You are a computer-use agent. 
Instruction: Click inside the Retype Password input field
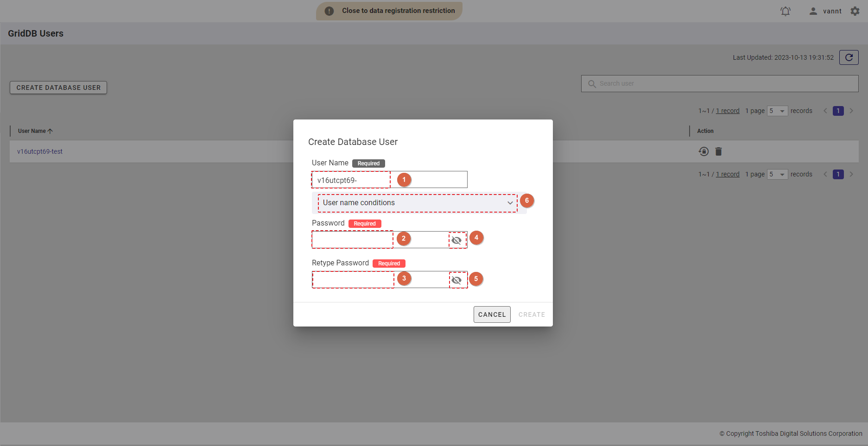[380, 280]
